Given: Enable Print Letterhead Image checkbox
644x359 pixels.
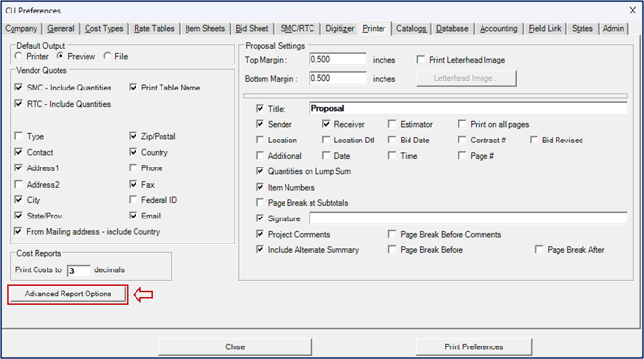Looking at the screenshot, I should click(421, 60).
